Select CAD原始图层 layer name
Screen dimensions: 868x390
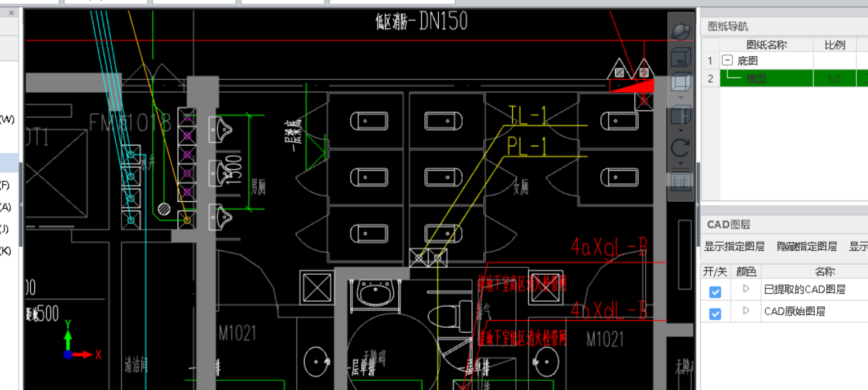coord(794,311)
